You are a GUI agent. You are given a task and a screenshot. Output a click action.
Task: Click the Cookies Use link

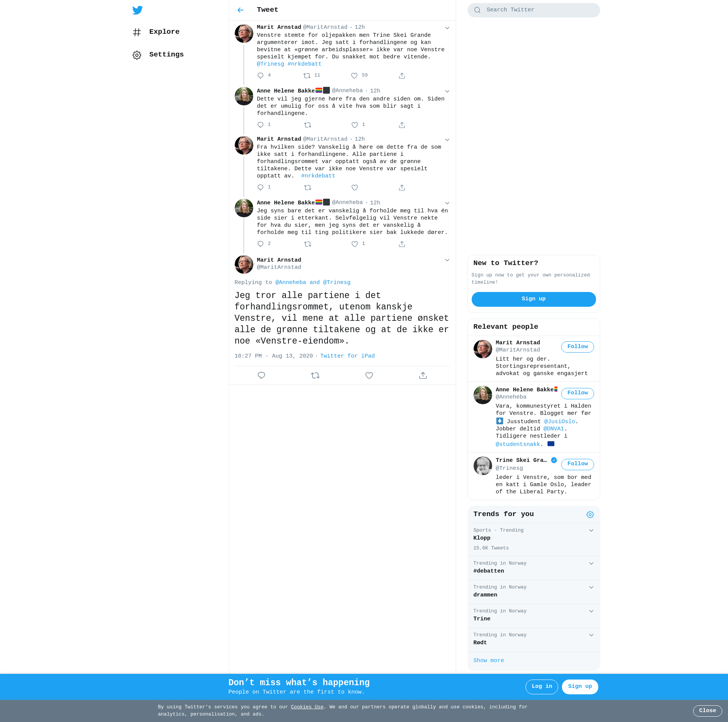tap(307, 707)
